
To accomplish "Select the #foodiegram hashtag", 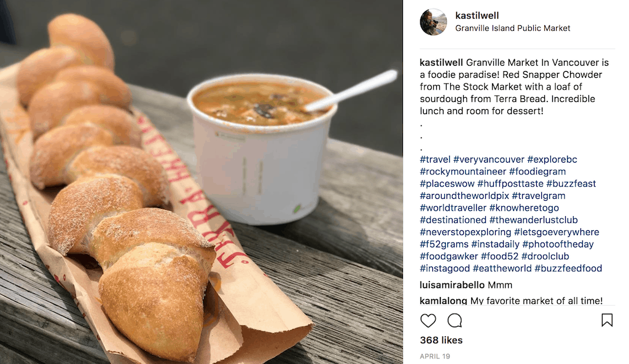I will click(537, 172).
